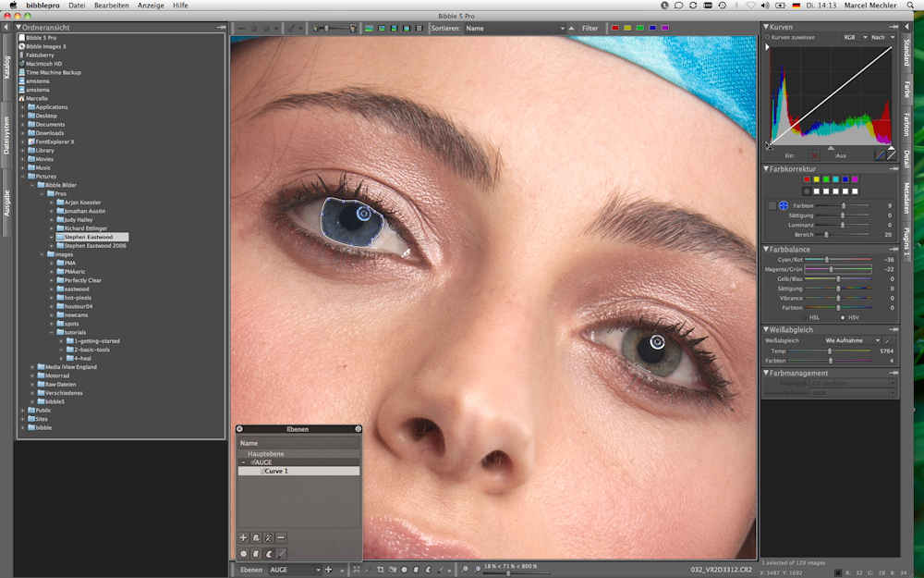Switch to the Metadaten side tab
The height and width of the screenshot is (578, 924).
click(906, 197)
